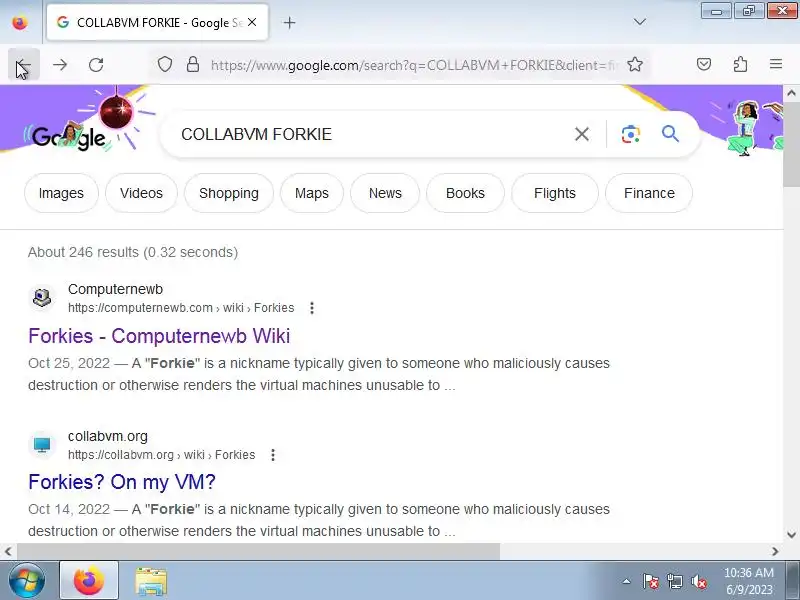Expand the list all tabs chevron
The image size is (800, 600).
coord(639,22)
